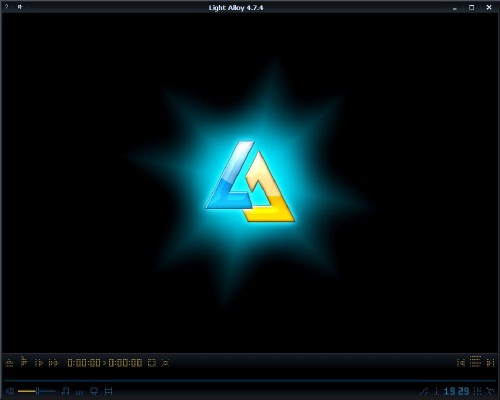Click the fast forward icon
500x400 pixels.
tap(53, 363)
